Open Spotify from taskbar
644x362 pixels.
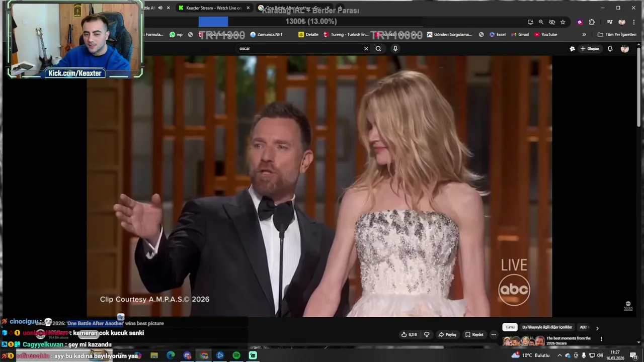tap(236, 355)
